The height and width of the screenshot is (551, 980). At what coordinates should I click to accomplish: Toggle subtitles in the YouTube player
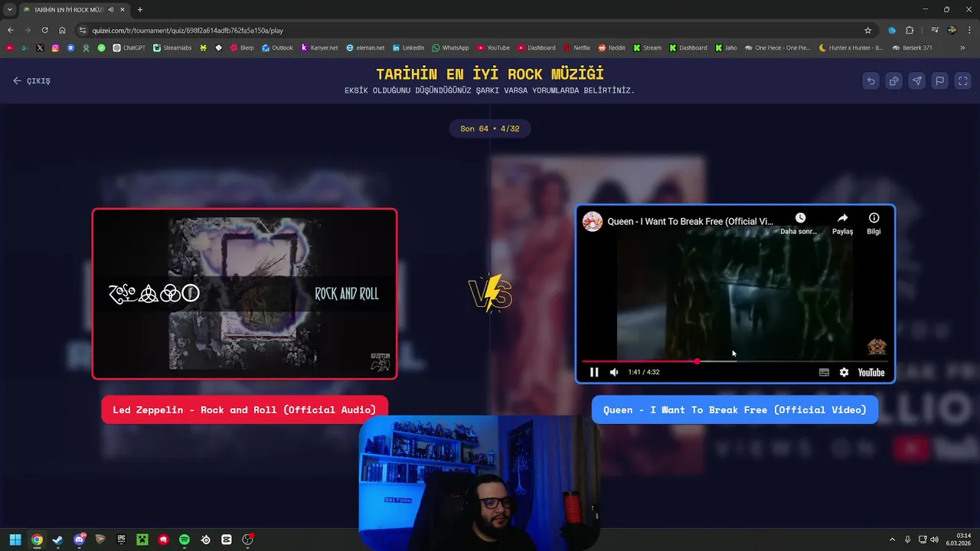tap(824, 373)
